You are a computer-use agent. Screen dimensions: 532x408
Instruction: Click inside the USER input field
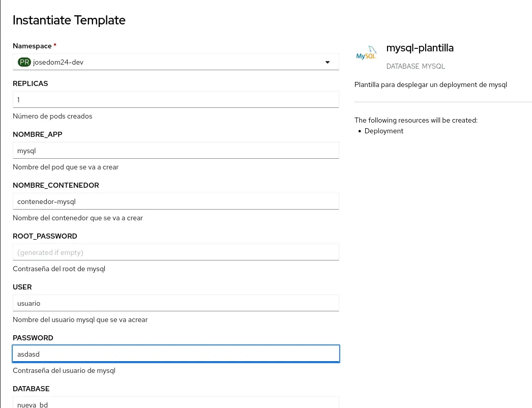pyautogui.click(x=175, y=303)
